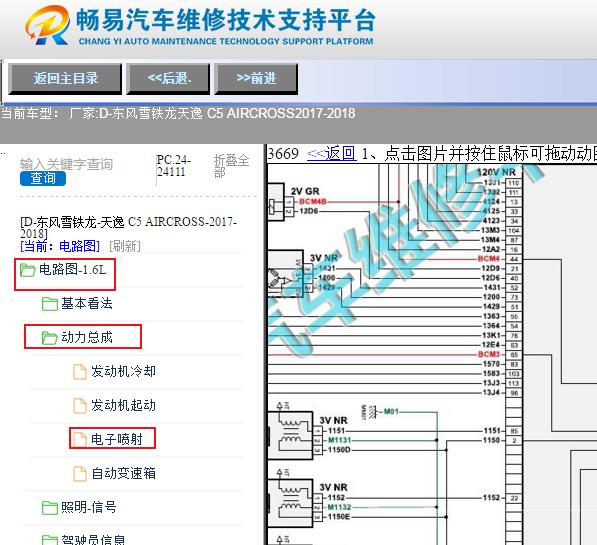
Task: Open the 电子喷射 diagram entry
Action: 117,439
